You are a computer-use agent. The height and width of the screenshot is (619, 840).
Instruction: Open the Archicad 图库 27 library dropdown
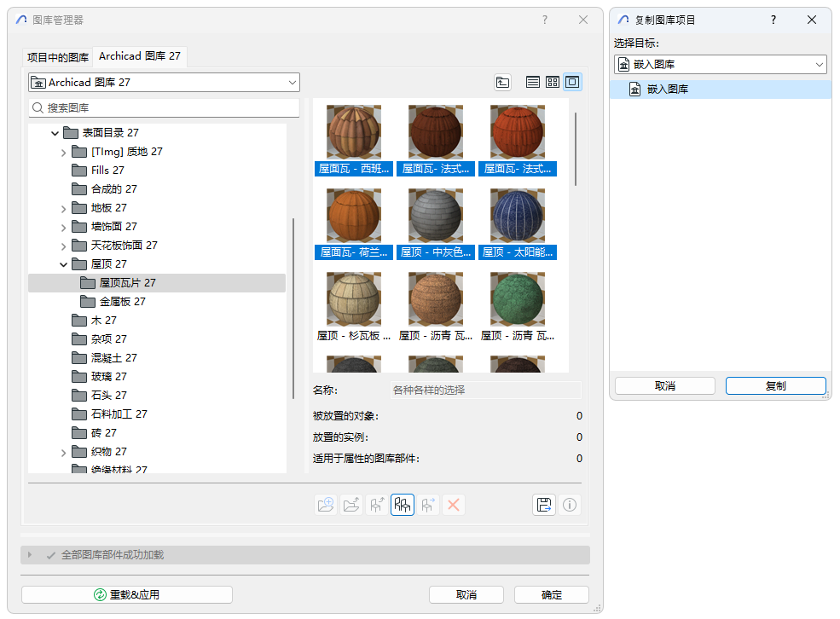click(164, 83)
